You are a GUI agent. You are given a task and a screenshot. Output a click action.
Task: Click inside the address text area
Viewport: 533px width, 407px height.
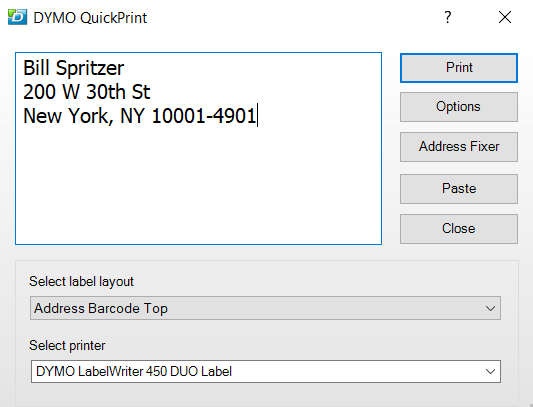pos(199,148)
